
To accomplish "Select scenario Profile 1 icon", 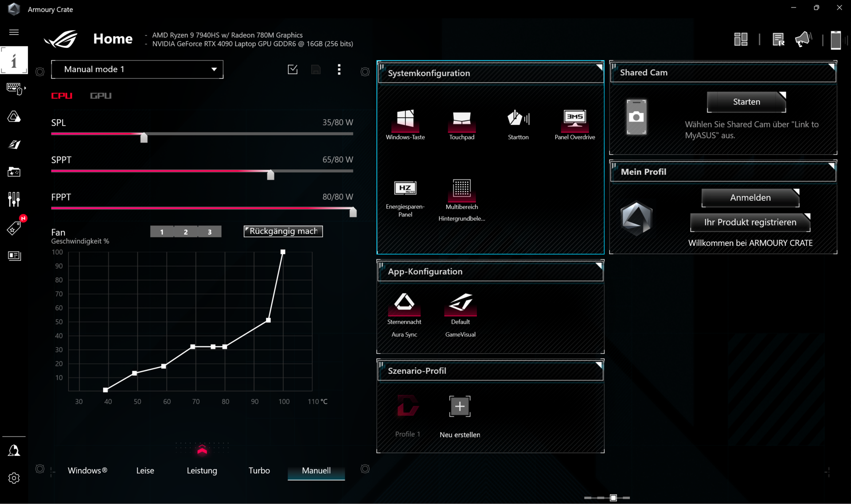I will point(407,406).
